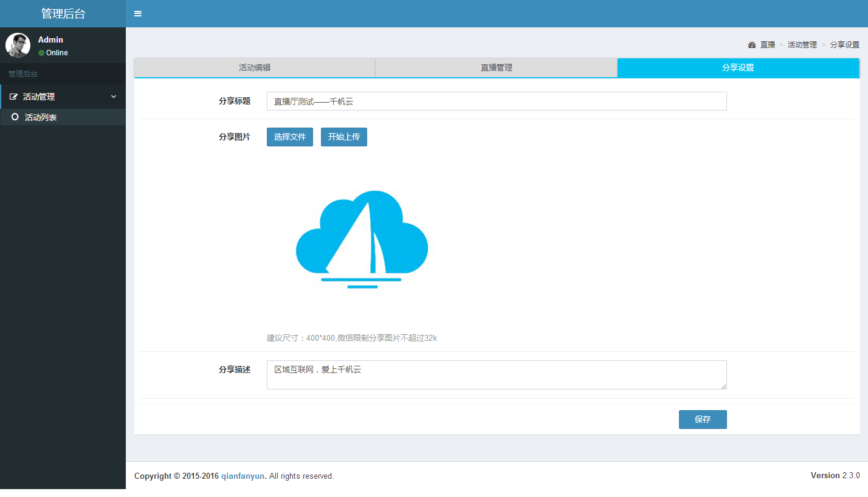Click the hamburger sidebar toggle icon
Viewport: 868px width, 497px height.
click(x=138, y=13)
